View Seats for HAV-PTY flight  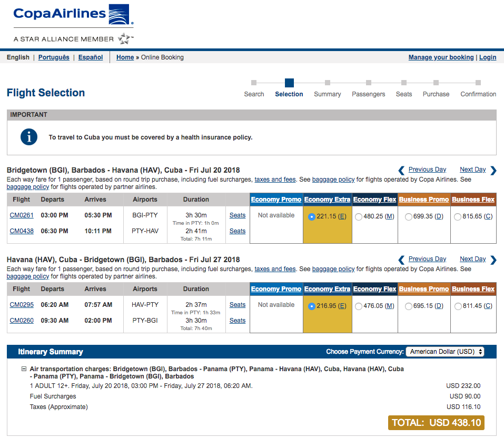click(x=238, y=304)
